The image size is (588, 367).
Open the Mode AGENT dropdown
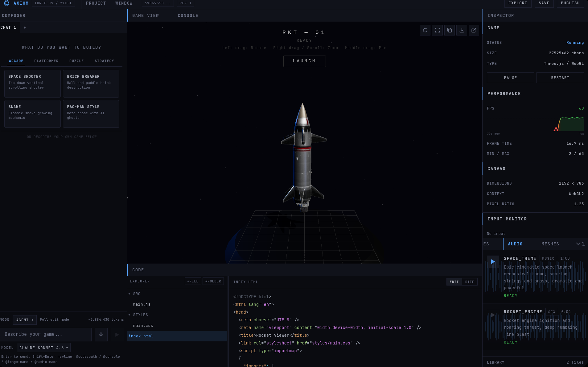pyautogui.click(x=25, y=320)
